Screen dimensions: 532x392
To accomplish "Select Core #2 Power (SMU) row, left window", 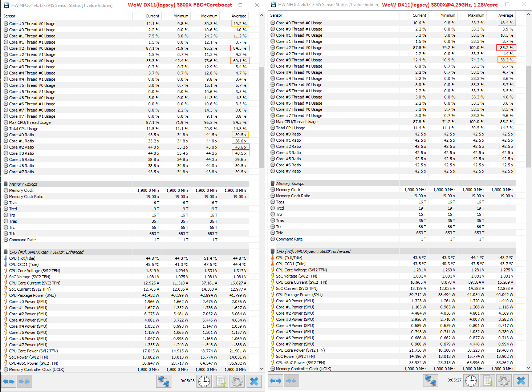I will [x=125, y=314].
